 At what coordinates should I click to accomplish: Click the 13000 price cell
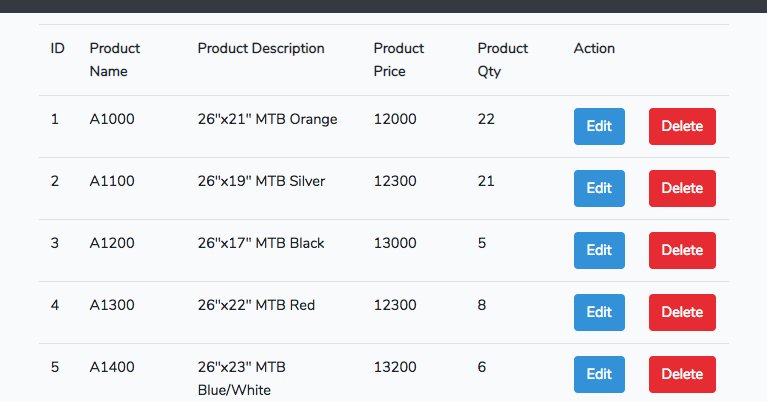[x=394, y=244]
